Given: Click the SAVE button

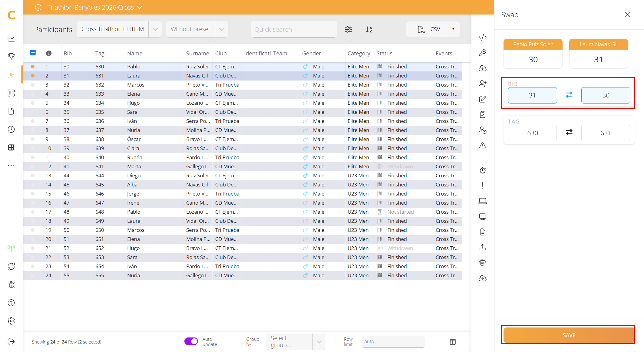Looking at the screenshot, I should [569, 335].
